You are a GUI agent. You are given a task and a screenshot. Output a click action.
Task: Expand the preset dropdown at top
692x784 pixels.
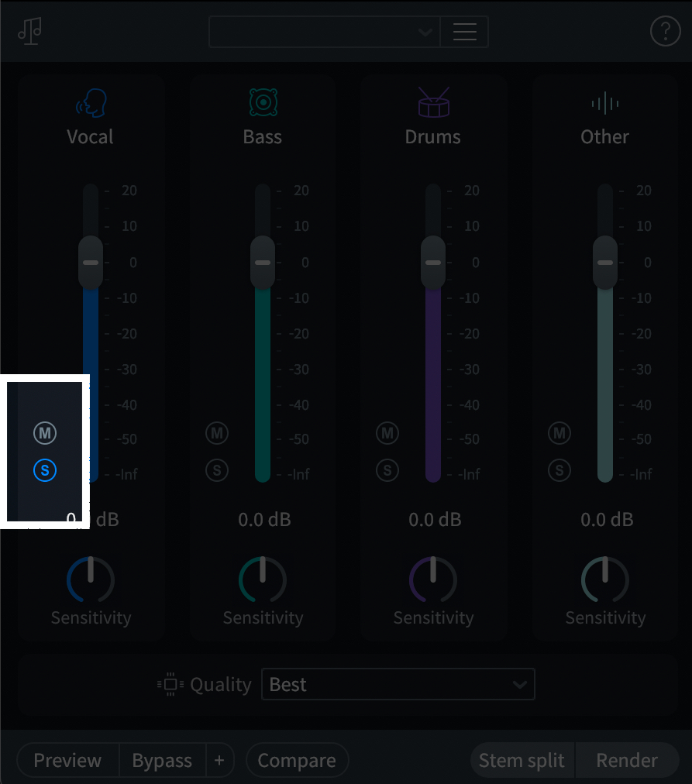tap(325, 32)
